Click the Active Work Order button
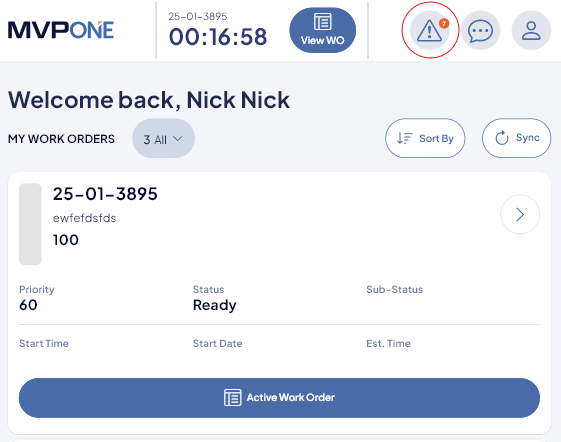This screenshot has width=561, height=442. [279, 398]
